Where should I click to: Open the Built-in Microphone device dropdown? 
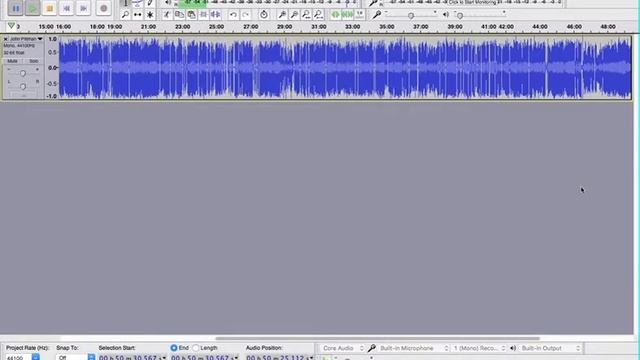413,348
